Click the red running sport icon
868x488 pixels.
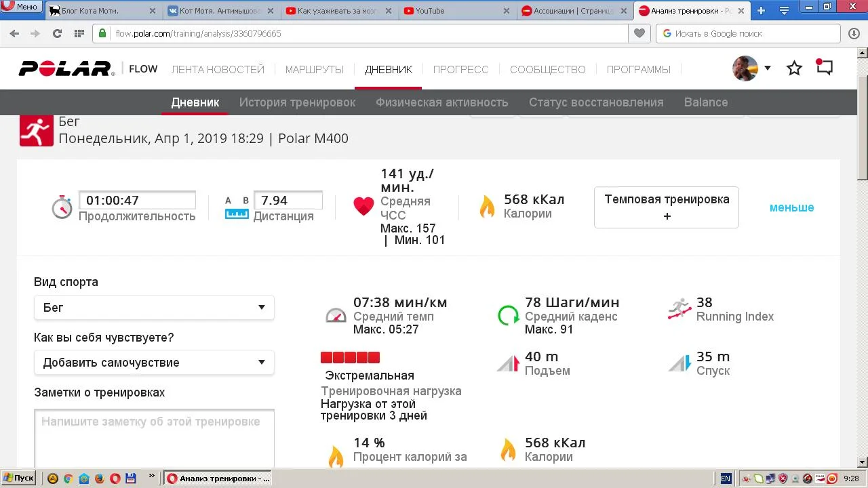point(37,131)
